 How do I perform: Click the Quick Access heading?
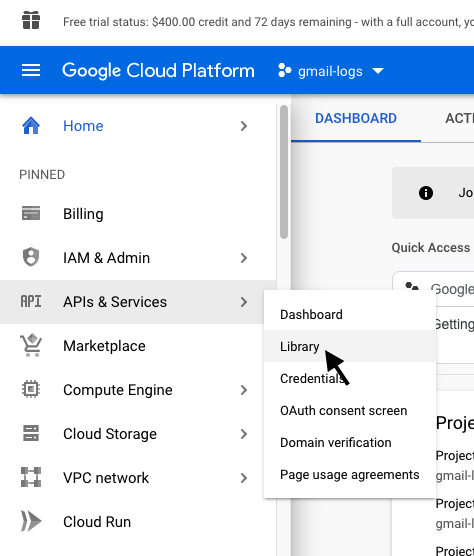click(x=431, y=247)
